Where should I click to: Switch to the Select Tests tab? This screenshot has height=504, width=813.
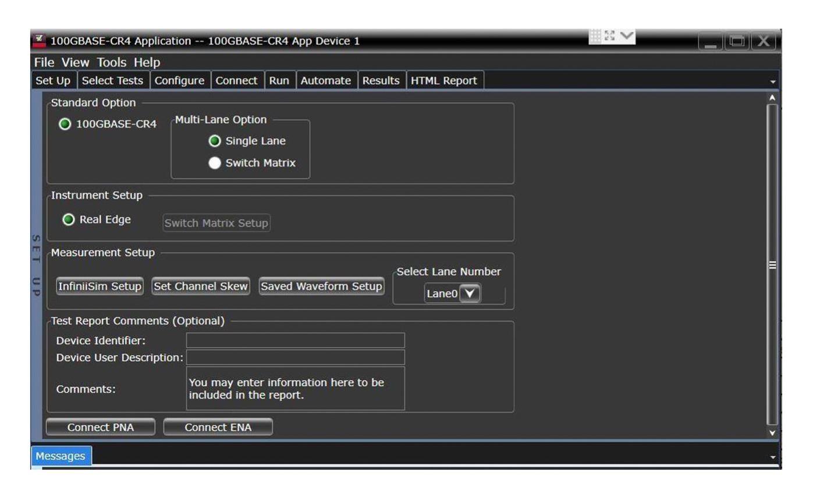tap(114, 81)
